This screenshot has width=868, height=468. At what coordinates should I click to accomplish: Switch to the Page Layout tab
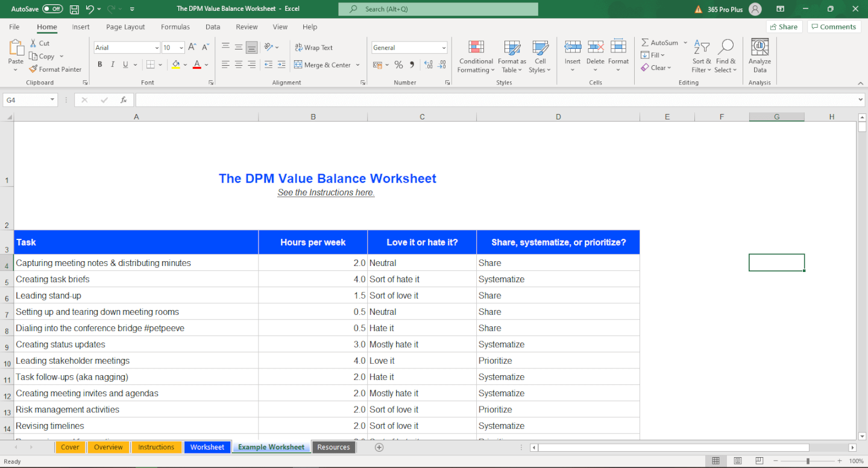point(125,27)
